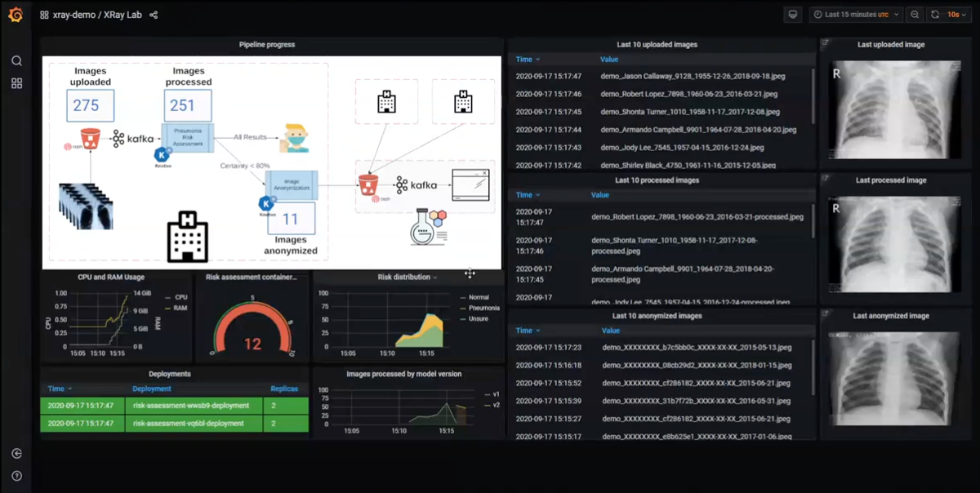Open the Help question mark icon
Image resolution: width=980 pixels, height=493 pixels.
[16, 476]
